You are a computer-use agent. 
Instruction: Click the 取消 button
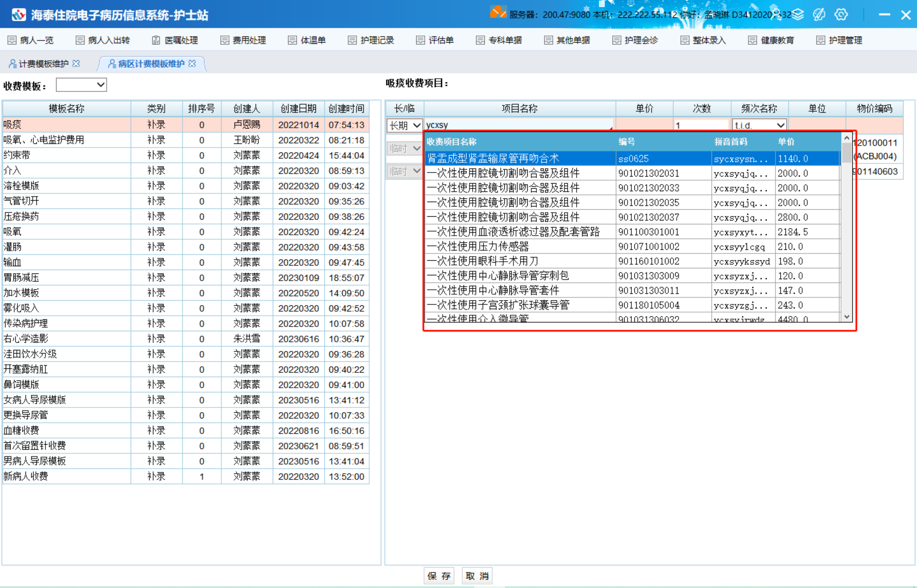click(x=477, y=575)
